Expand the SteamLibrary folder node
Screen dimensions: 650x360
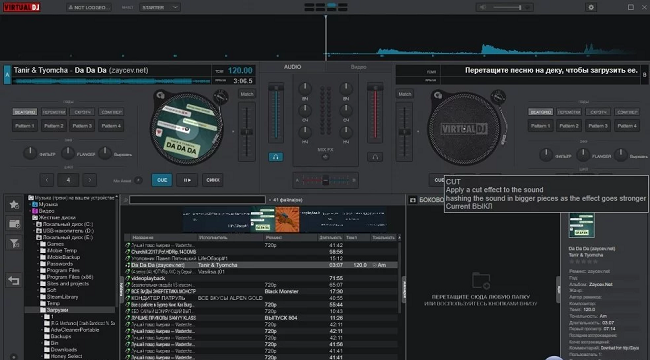pyautogui.click(x=38, y=297)
